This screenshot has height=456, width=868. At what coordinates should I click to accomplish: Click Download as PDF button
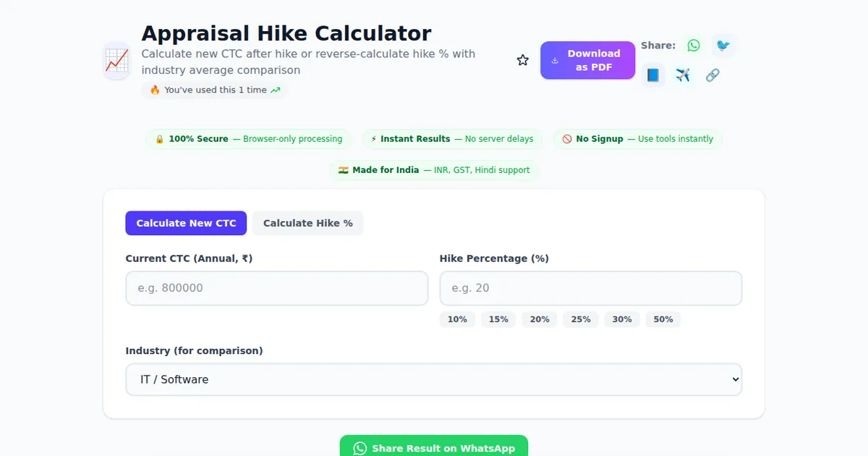pyautogui.click(x=587, y=60)
